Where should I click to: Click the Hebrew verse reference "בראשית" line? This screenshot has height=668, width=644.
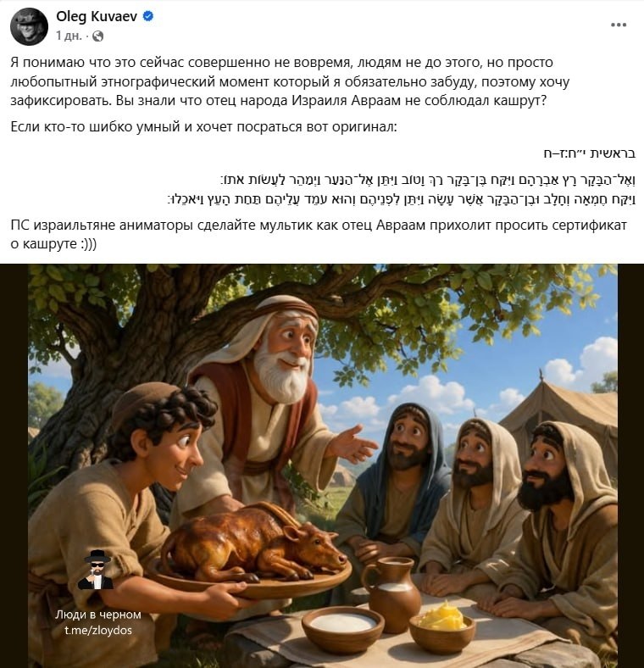click(x=590, y=153)
